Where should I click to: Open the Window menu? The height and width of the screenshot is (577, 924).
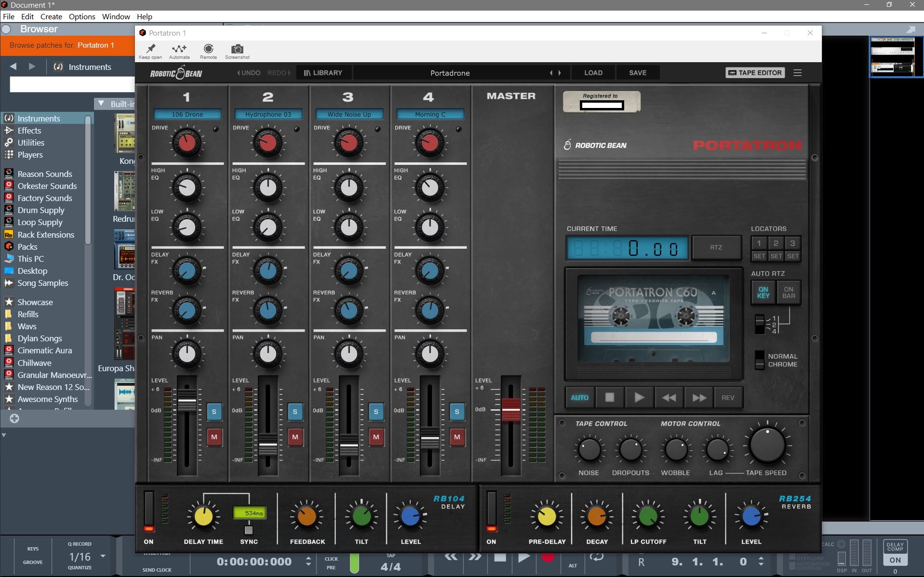click(116, 16)
